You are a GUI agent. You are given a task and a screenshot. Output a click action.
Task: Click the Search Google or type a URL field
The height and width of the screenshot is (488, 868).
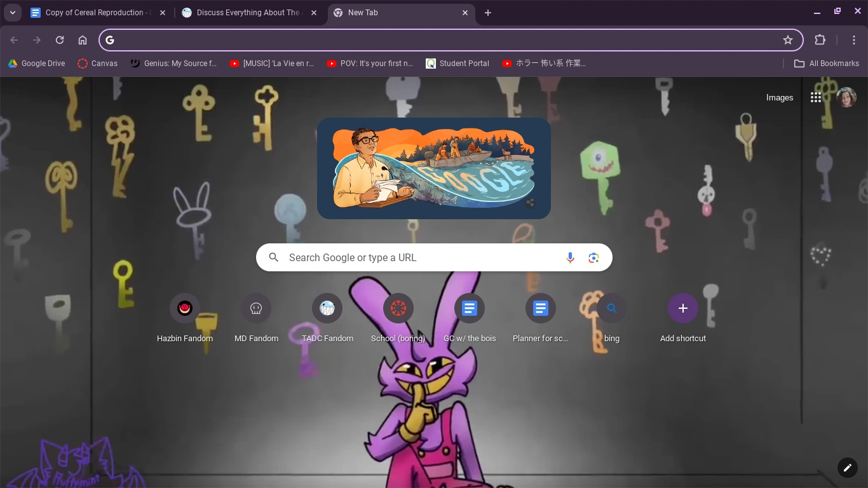413,257
